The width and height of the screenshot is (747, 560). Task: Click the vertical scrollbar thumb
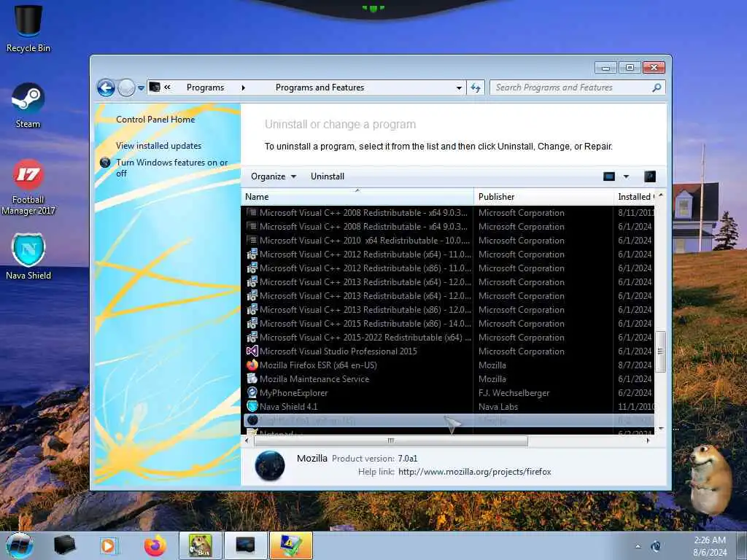[661, 351]
